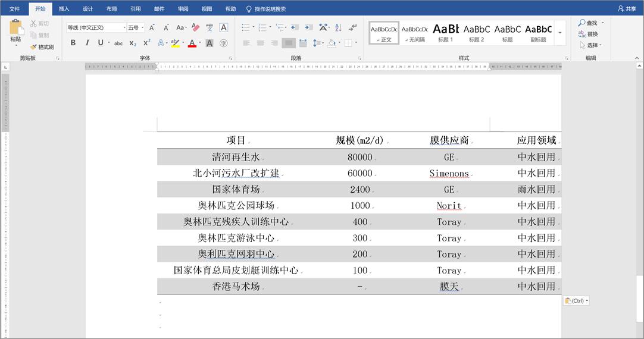Expand the styles gallery

pyautogui.click(x=560, y=33)
